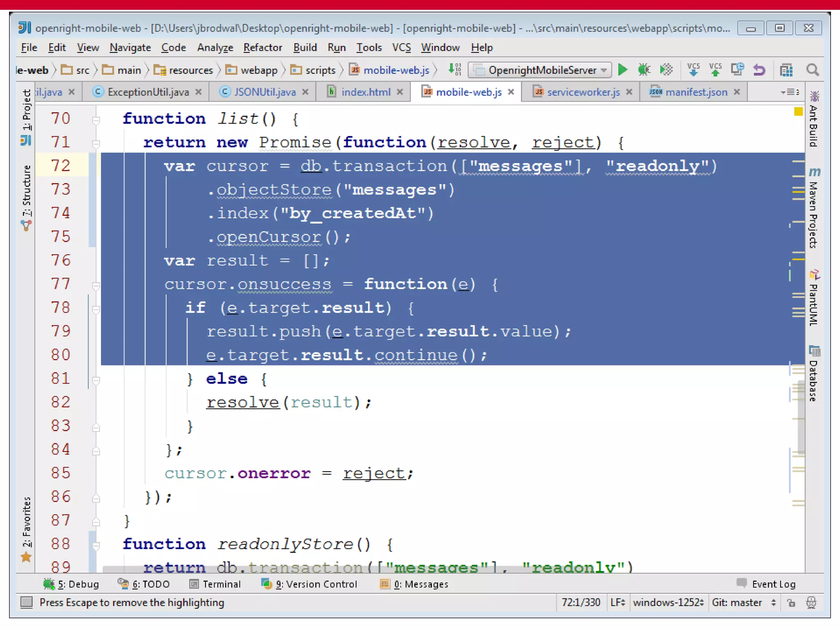Open the OpenrightMobileServer run configuration dropdown

pyautogui.click(x=539, y=70)
